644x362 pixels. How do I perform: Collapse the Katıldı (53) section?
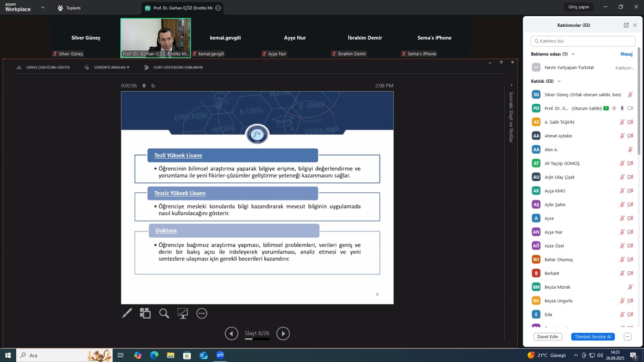(559, 81)
